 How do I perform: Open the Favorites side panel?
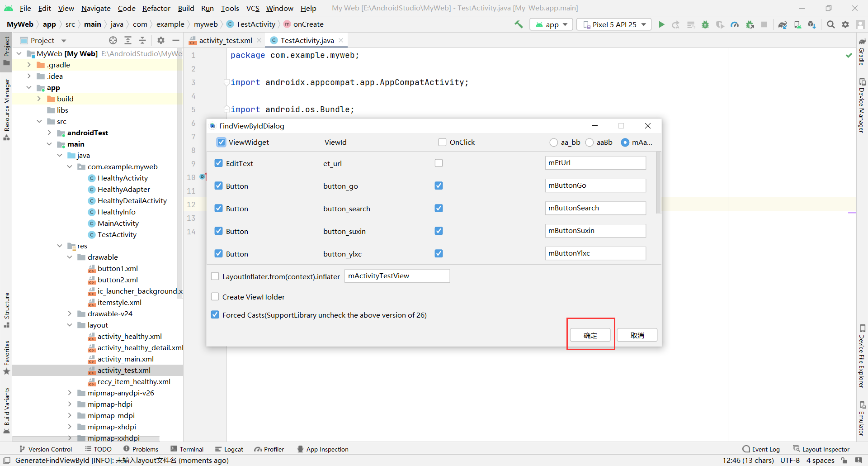pos(6,357)
